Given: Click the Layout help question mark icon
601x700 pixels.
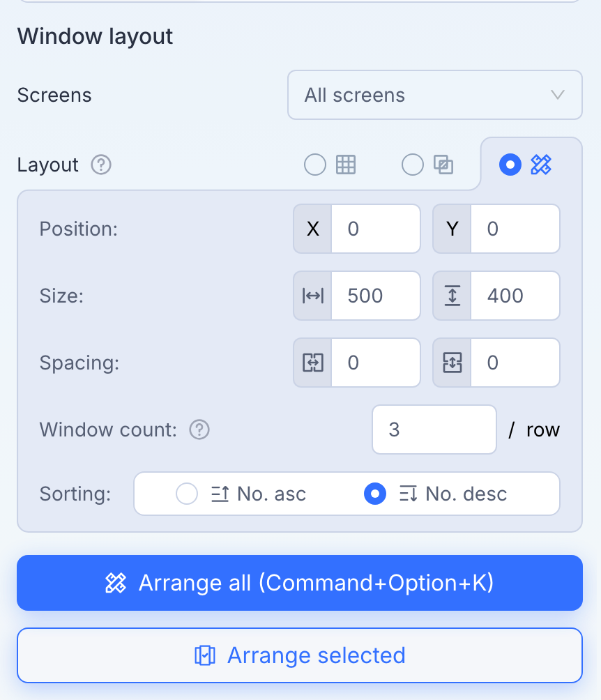Looking at the screenshot, I should click(x=101, y=165).
